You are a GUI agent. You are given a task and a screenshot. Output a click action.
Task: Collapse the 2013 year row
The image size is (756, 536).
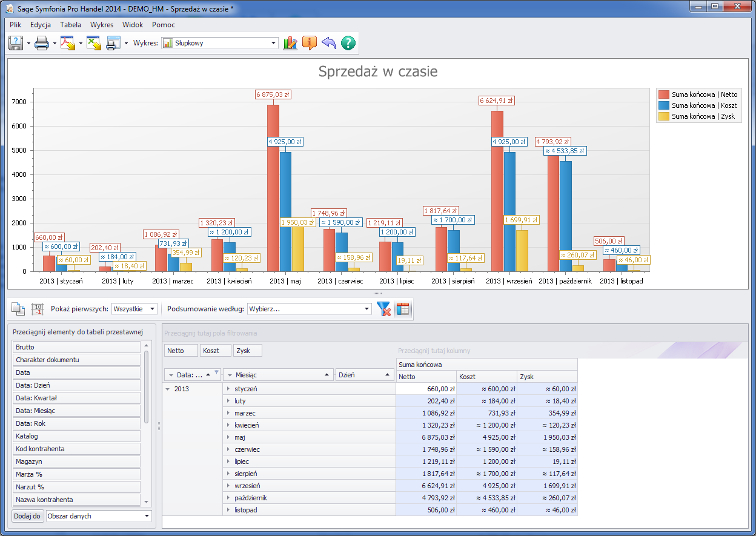[168, 389]
